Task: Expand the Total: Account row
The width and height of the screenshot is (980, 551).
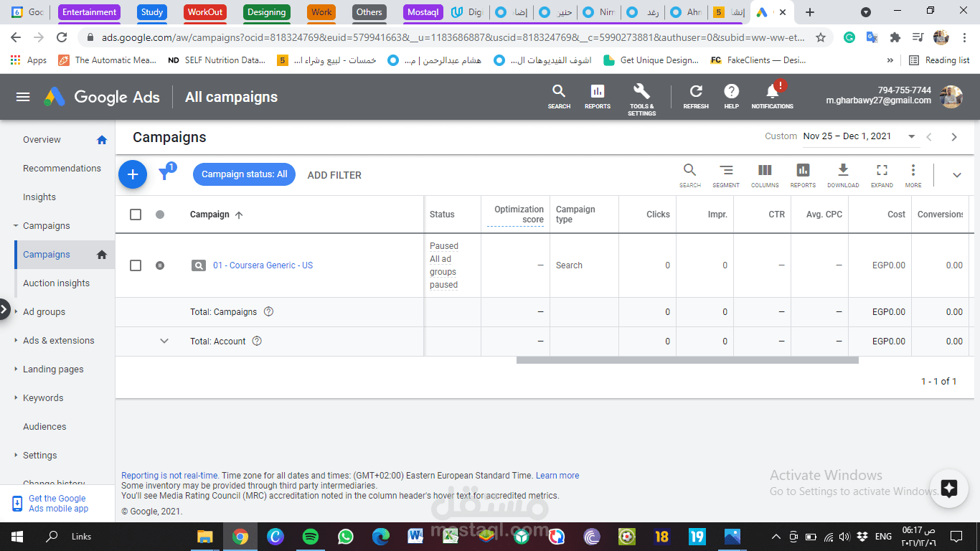Action: (164, 341)
